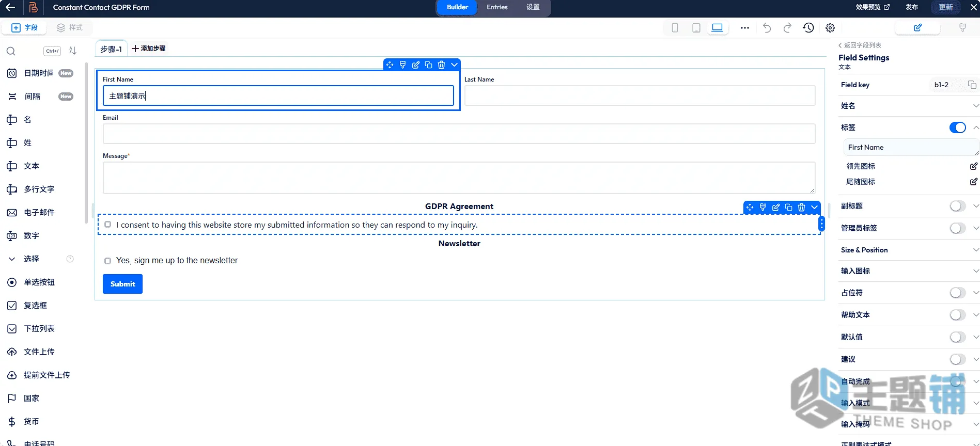Click edit icon on GDPR field toolbar

point(775,208)
